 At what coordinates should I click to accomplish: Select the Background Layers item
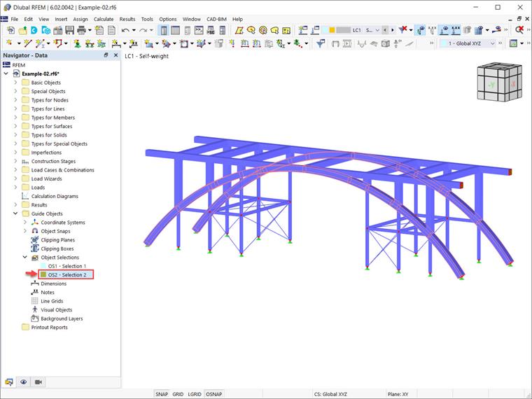62,318
